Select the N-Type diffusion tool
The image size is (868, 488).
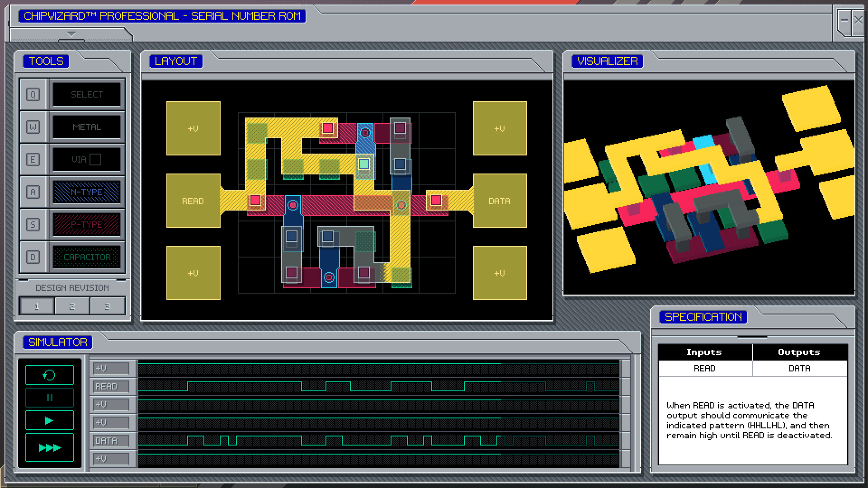point(87,192)
